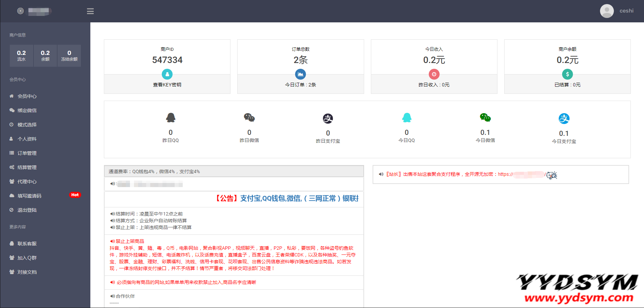Screen dimensions: 644x308
Task: Click 查看KEY密钥 link
Action: (167, 85)
